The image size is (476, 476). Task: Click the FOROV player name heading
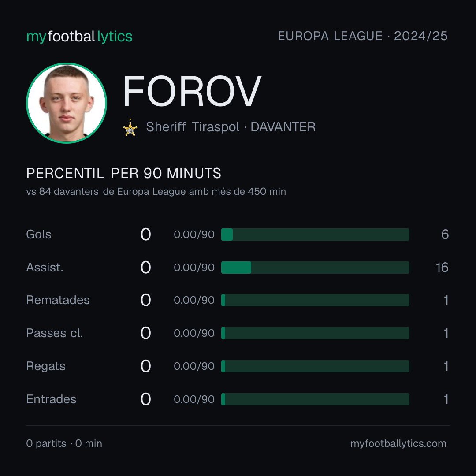192,91
